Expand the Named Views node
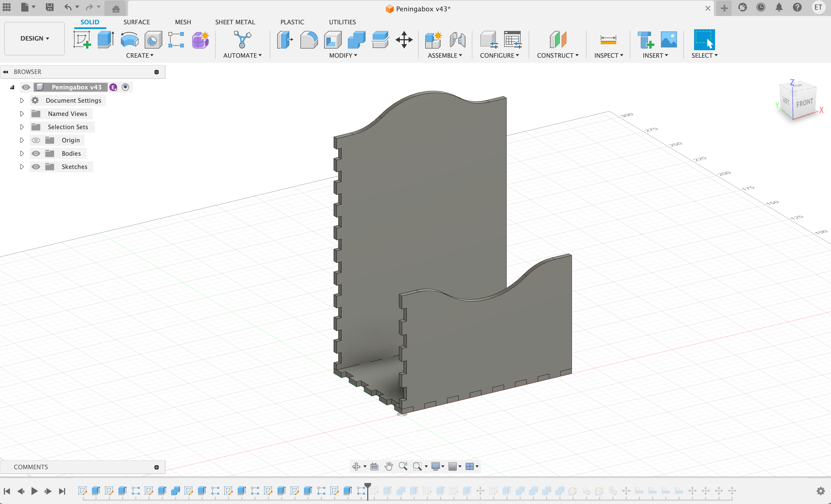This screenshot has width=831, height=504. [22, 114]
